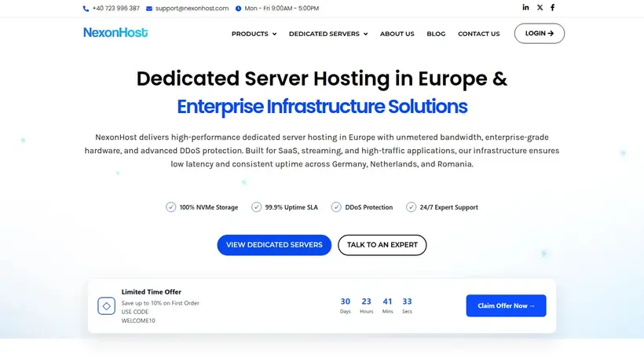Click the countdown Secs value
The width and height of the screenshot is (644, 362).
tap(407, 302)
